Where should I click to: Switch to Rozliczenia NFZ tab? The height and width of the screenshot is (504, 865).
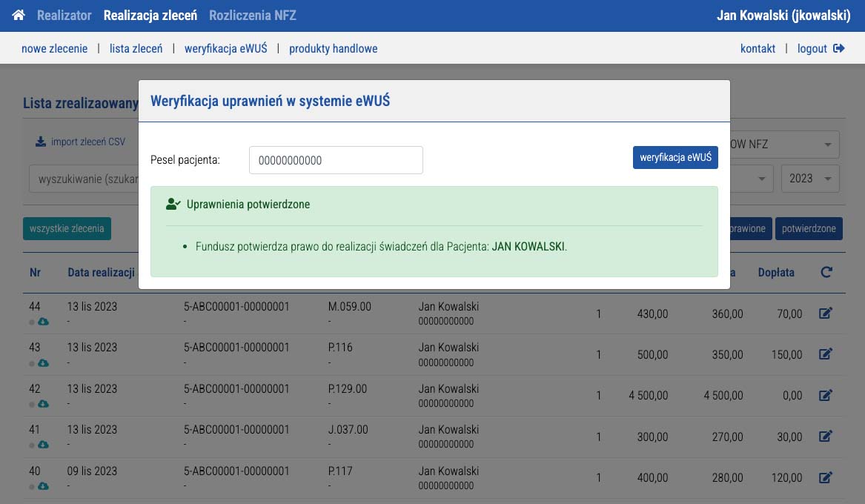click(x=253, y=16)
